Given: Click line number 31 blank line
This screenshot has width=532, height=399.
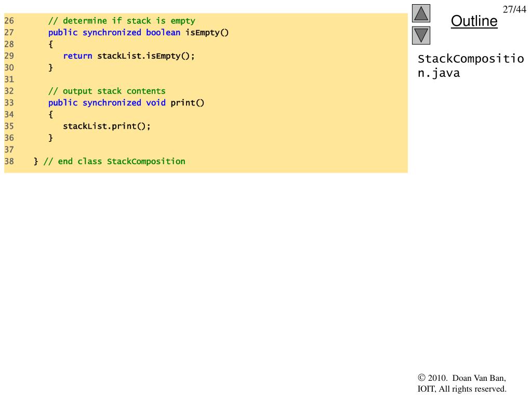Looking at the screenshot, I should pyautogui.click(x=9, y=79).
